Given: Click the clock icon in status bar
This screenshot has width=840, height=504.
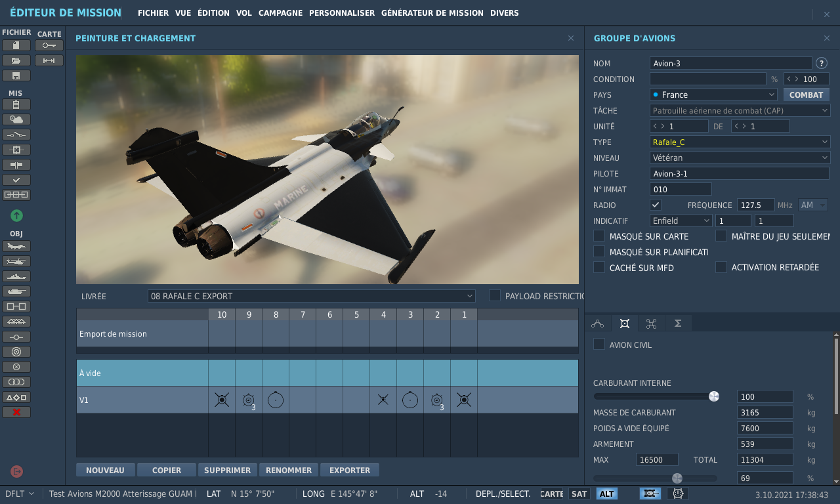Looking at the screenshot, I should coord(678,493).
